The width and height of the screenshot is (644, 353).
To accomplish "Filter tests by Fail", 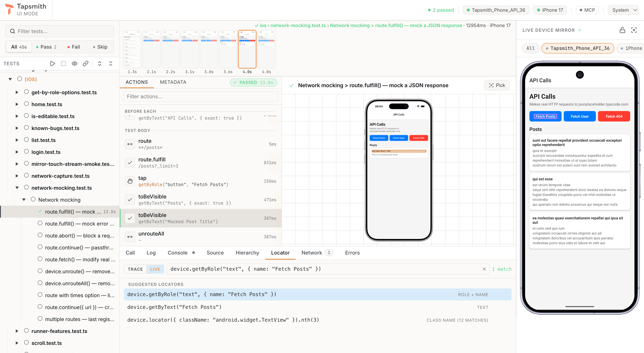I will 73,47.
